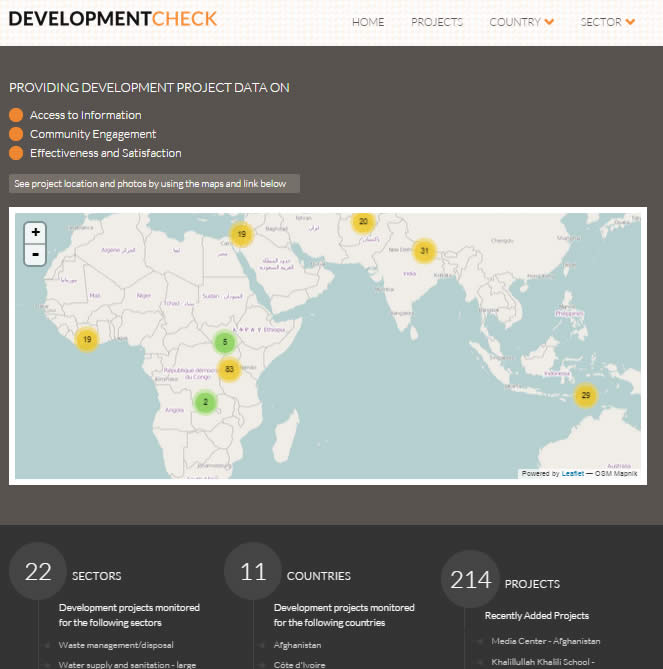Open the green cluster marker 5

225,342
